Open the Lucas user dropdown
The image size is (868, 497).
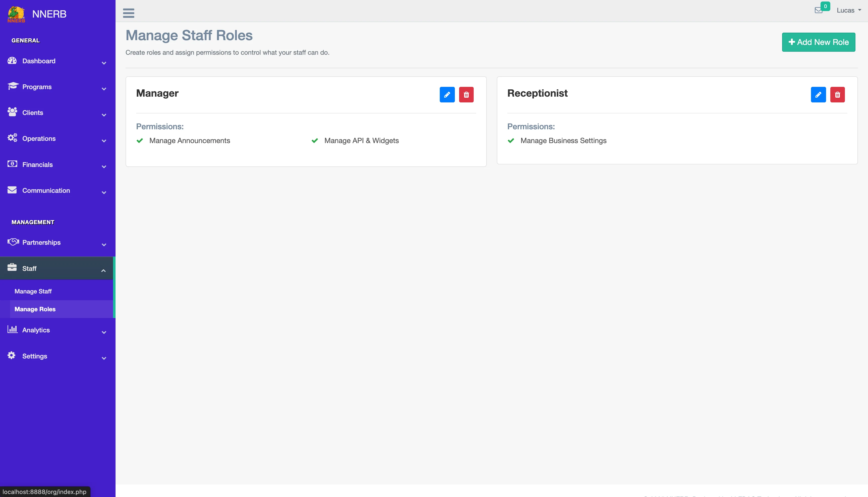click(848, 10)
